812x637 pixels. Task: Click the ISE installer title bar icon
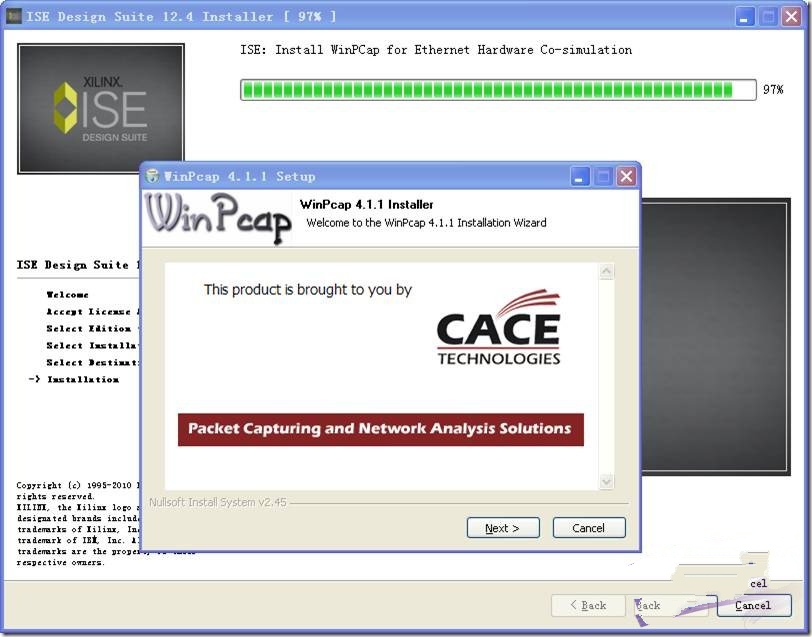[x=13, y=16]
